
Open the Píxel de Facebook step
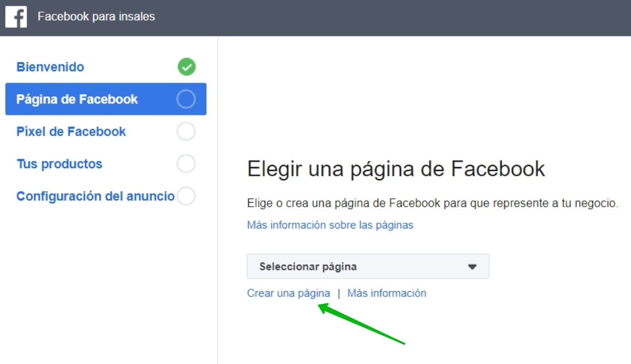point(71,131)
